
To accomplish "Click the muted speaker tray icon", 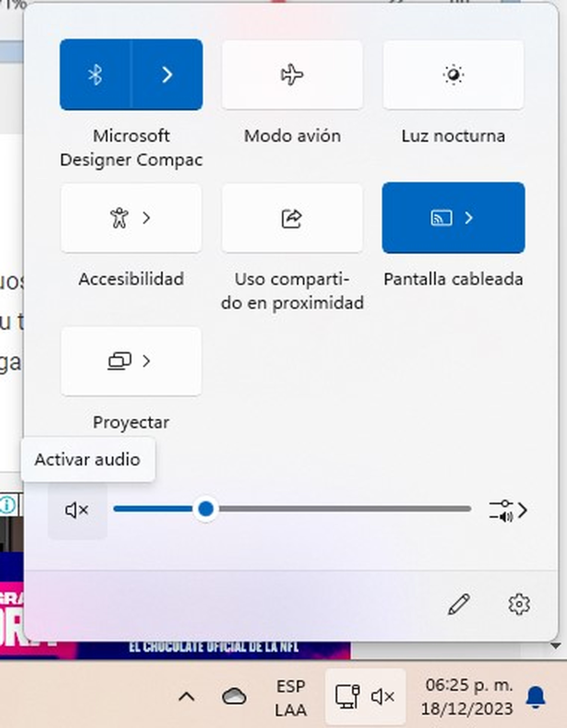I will pos(383,697).
